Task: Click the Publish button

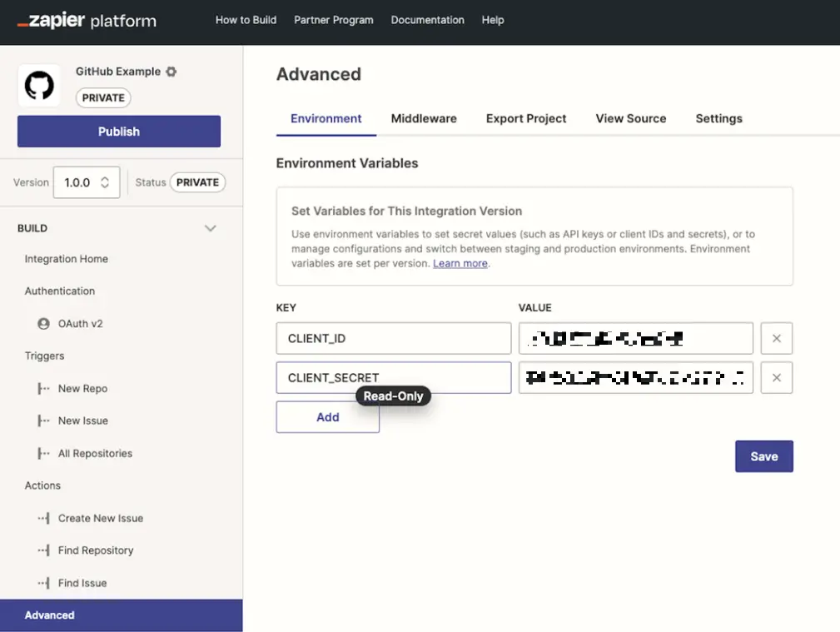Action: (x=119, y=132)
